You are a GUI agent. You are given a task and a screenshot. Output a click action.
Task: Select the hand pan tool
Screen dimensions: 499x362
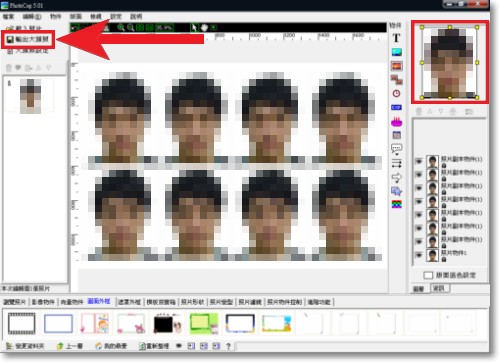204,27
